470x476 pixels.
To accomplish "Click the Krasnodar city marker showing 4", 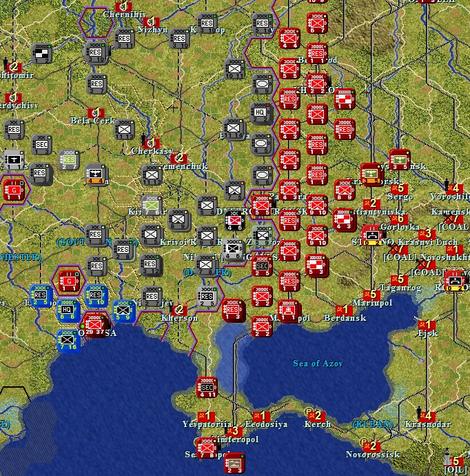I will click(x=427, y=416).
